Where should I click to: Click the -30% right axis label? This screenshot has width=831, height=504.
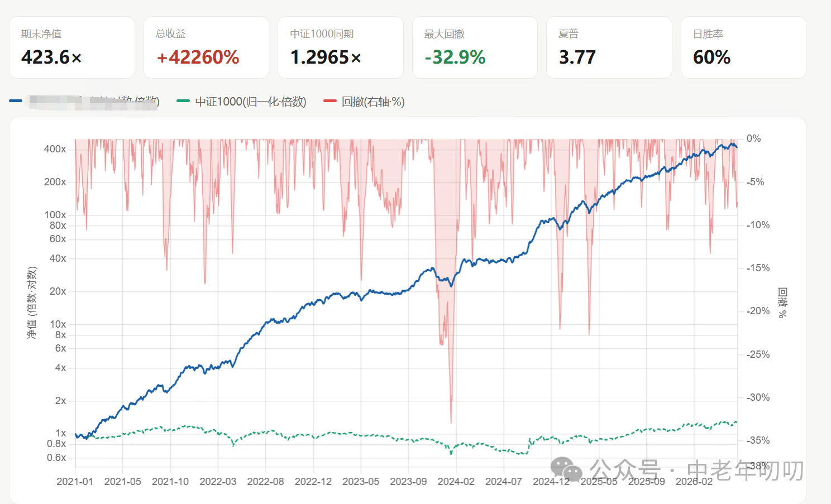(758, 397)
